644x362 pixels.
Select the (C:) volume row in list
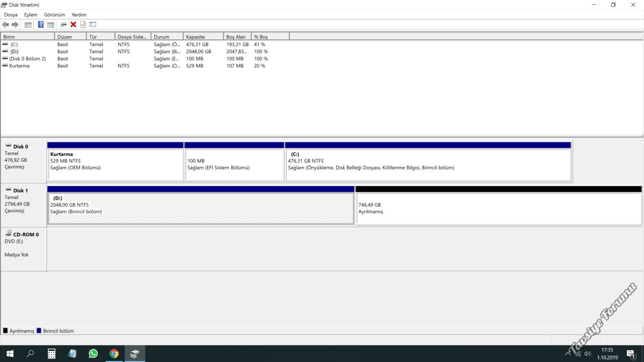(x=145, y=45)
